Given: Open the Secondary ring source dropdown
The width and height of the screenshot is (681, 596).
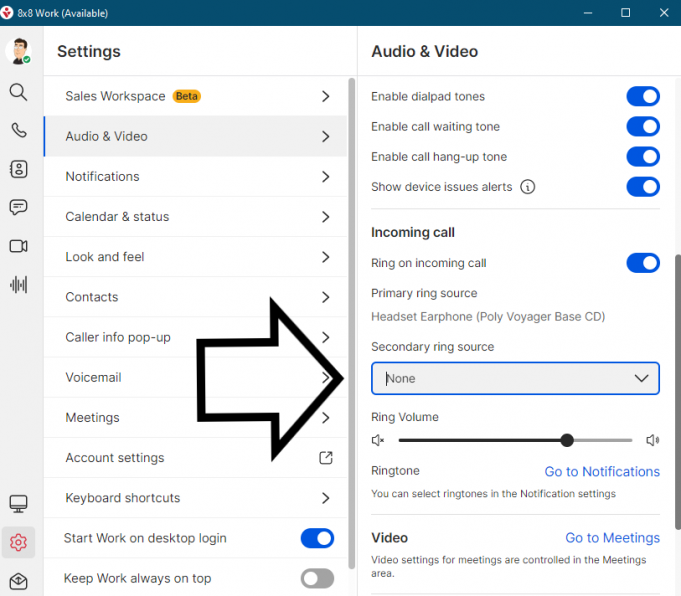Looking at the screenshot, I should pos(515,379).
